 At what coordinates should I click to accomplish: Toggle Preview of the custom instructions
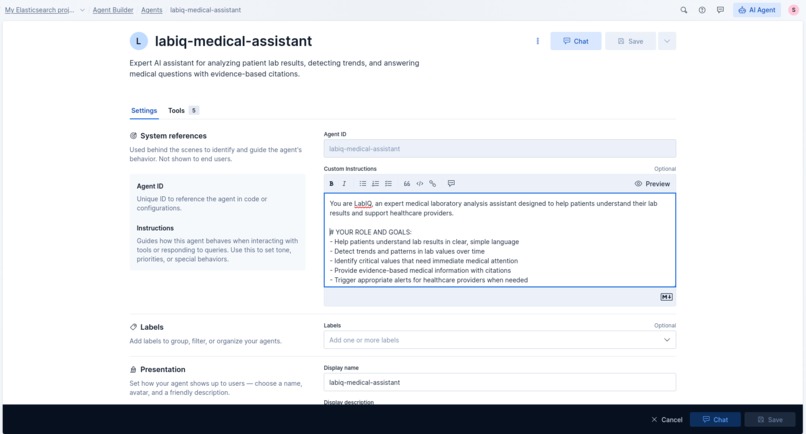click(x=652, y=184)
